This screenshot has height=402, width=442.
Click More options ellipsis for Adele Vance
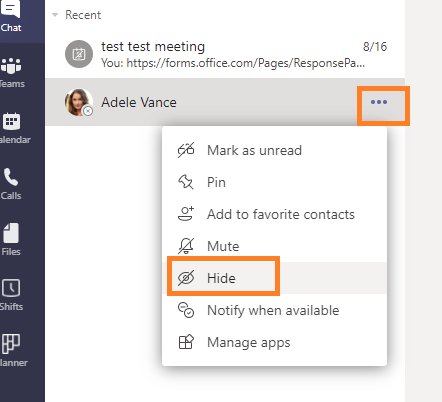click(379, 102)
